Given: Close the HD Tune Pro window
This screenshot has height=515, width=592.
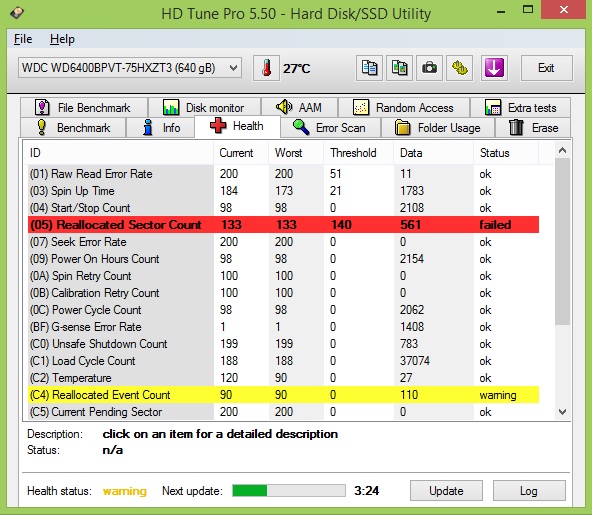Looking at the screenshot, I should (x=564, y=10).
